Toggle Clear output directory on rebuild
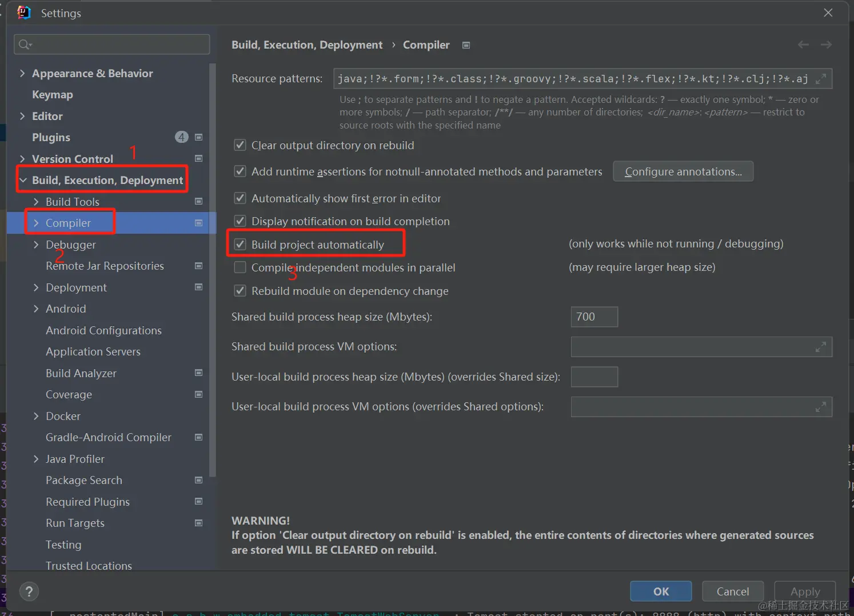 coord(240,145)
